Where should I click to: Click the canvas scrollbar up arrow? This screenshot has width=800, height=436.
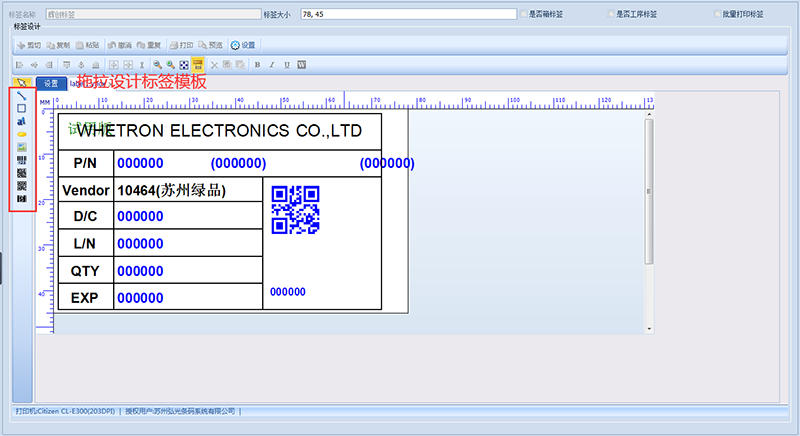click(x=649, y=115)
